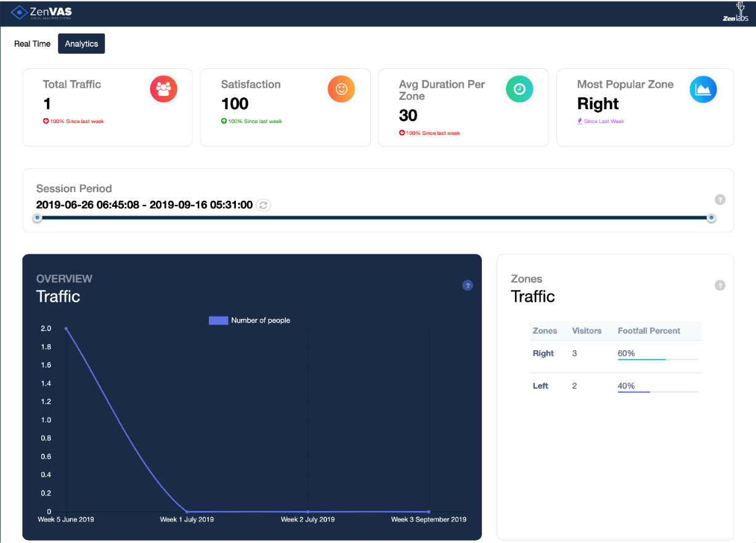Select the Analytics tab

[x=81, y=44]
